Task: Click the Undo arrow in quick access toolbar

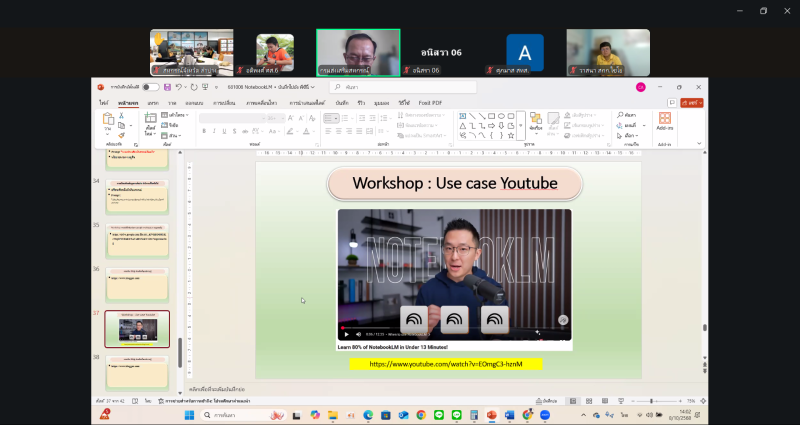Action: [177, 87]
